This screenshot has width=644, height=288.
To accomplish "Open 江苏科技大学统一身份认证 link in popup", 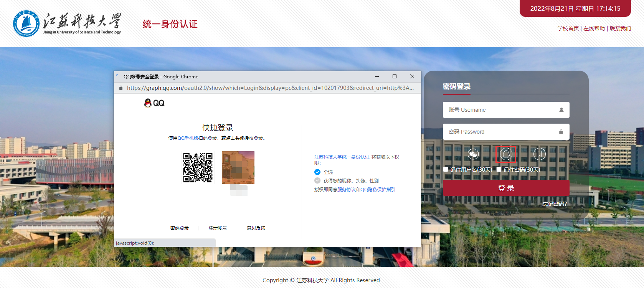I will click(342, 157).
